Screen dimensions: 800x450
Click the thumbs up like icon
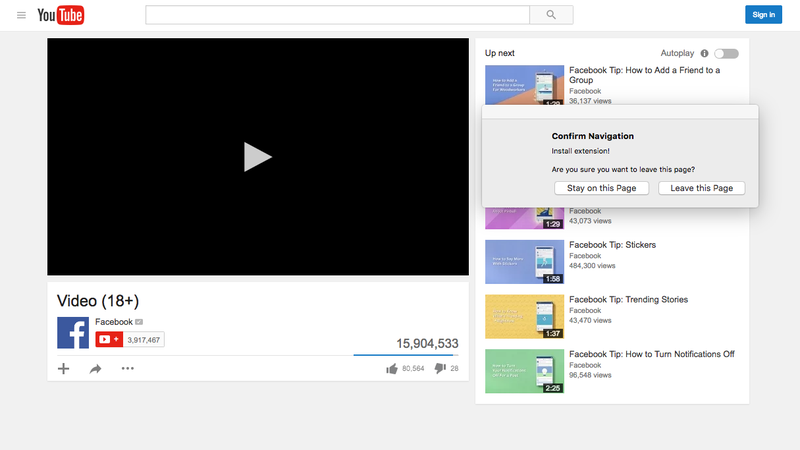[392, 368]
